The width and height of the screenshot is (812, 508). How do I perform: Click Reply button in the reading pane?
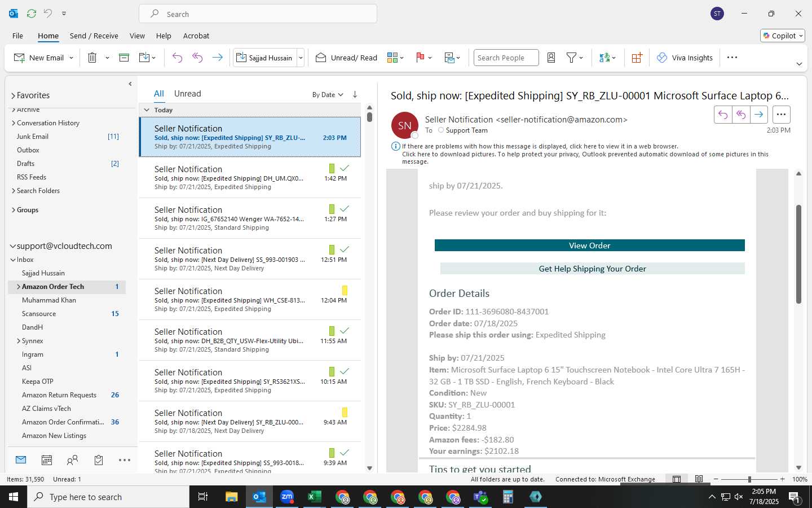(722, 115)
